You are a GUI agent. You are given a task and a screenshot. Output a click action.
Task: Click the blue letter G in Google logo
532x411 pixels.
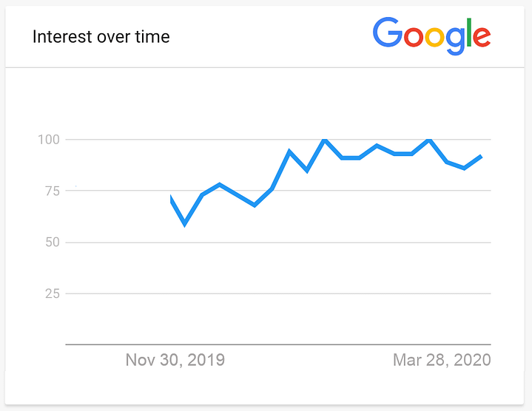point(388,33)
